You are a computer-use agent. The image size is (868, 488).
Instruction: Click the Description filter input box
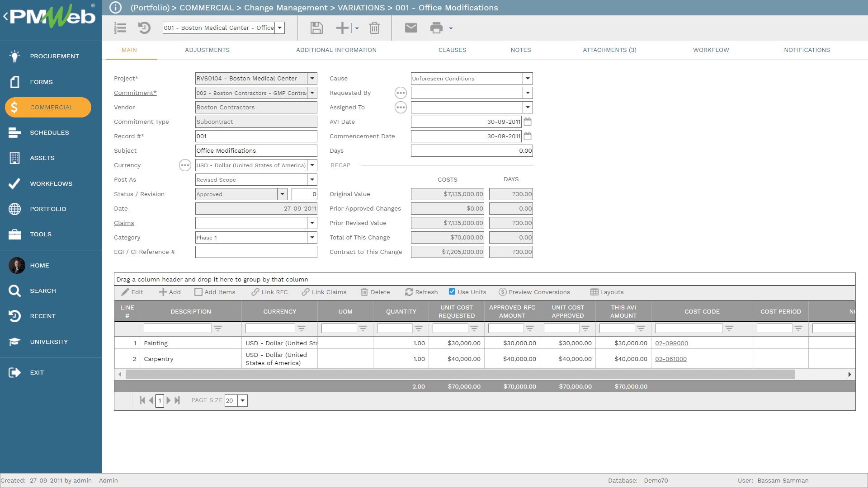tap(177, 328)
